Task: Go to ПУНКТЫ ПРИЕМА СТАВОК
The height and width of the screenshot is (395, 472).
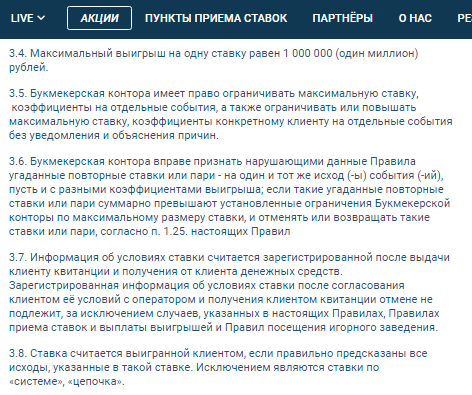Action: (216, 18)
